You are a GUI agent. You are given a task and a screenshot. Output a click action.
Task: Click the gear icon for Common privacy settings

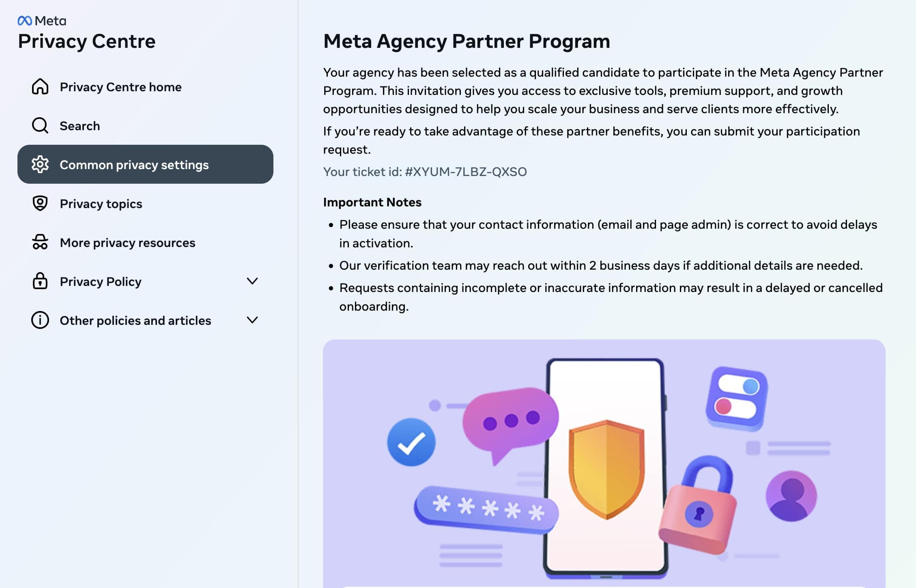40,165
